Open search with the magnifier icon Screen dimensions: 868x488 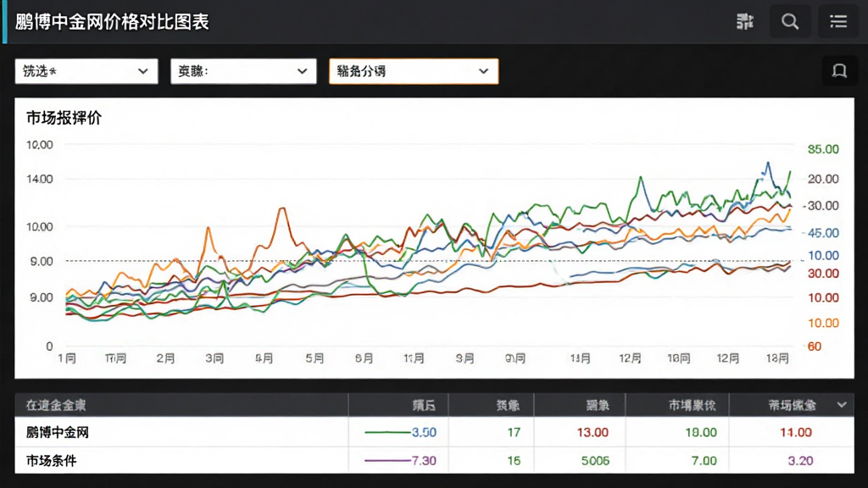coord(790,21)
